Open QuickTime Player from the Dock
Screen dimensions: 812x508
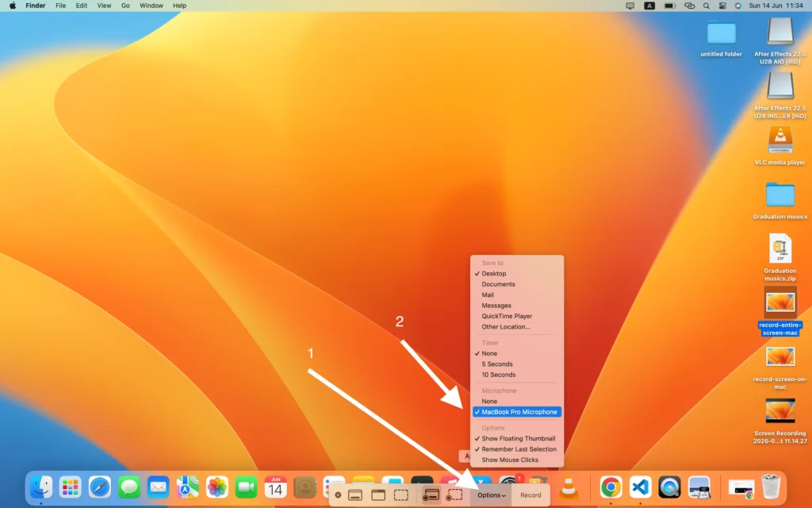pyautogui.click(x=669, y=487)
